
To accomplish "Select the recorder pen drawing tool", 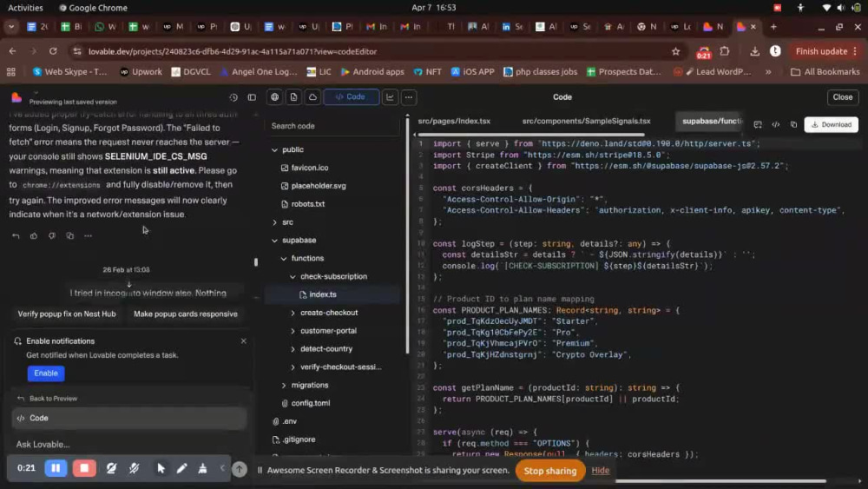I will (x=181, y=468).
